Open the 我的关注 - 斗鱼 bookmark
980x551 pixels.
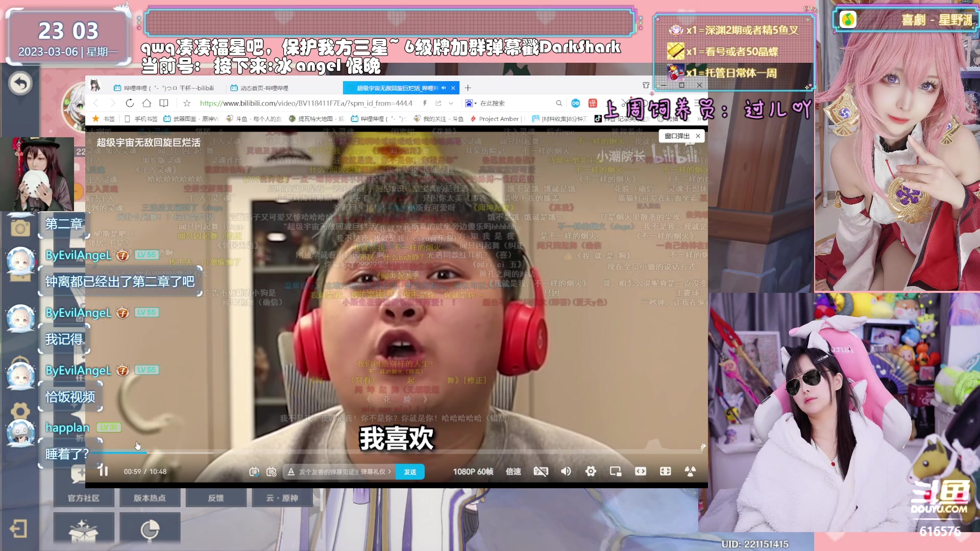point(438,118)
